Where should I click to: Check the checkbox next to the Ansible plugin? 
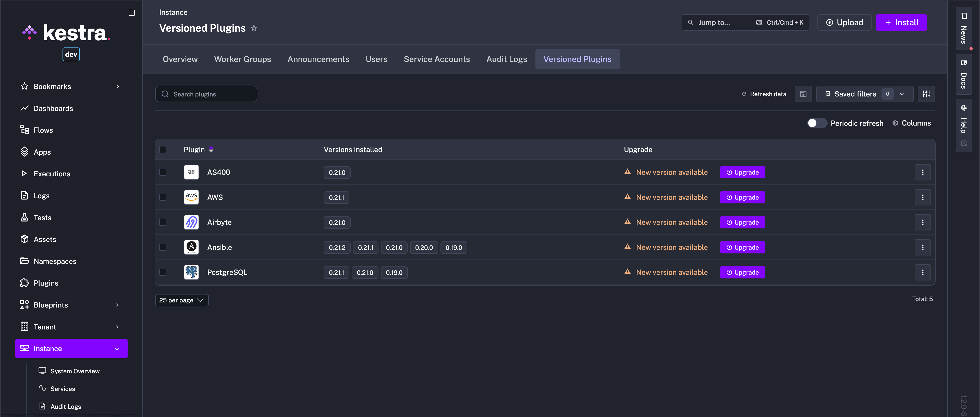click(163, 247)
